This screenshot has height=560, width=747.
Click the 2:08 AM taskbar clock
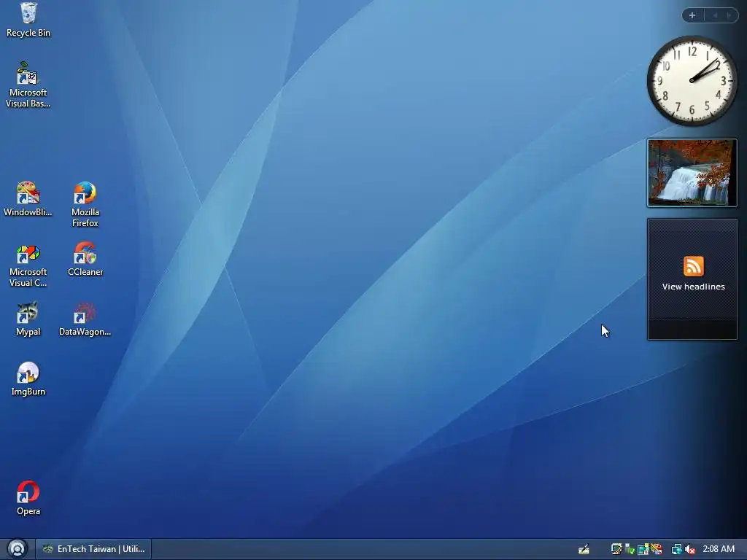pos(719,549)
